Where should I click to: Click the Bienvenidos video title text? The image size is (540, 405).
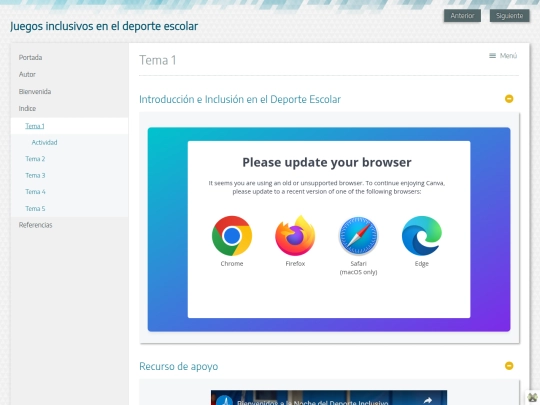point(313,402)
